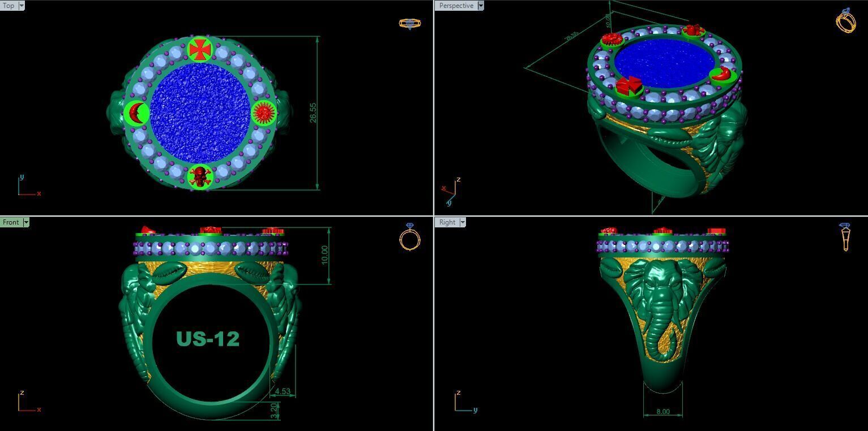Click the ring view icon in Top viewport
This screenshot has width=868, height=431.
point(410,23)
